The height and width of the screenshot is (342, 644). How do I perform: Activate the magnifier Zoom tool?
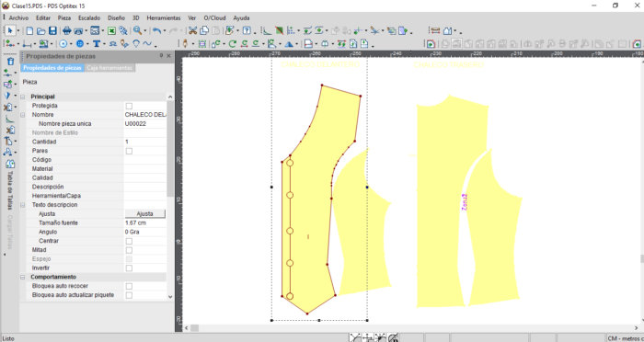point(137,30)
